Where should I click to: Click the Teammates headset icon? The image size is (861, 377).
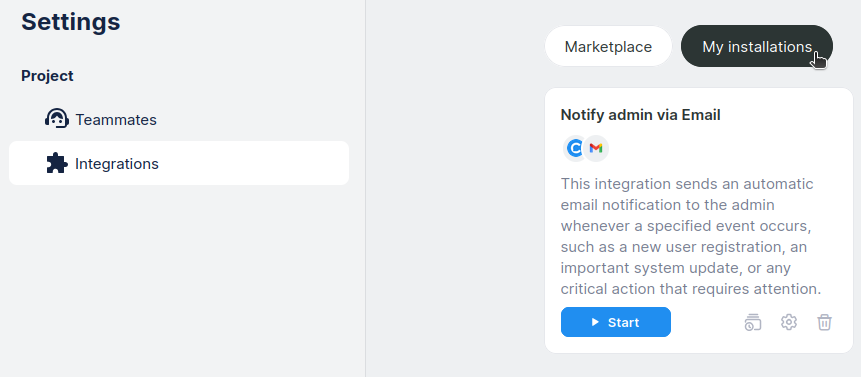(x=57, y=119)
